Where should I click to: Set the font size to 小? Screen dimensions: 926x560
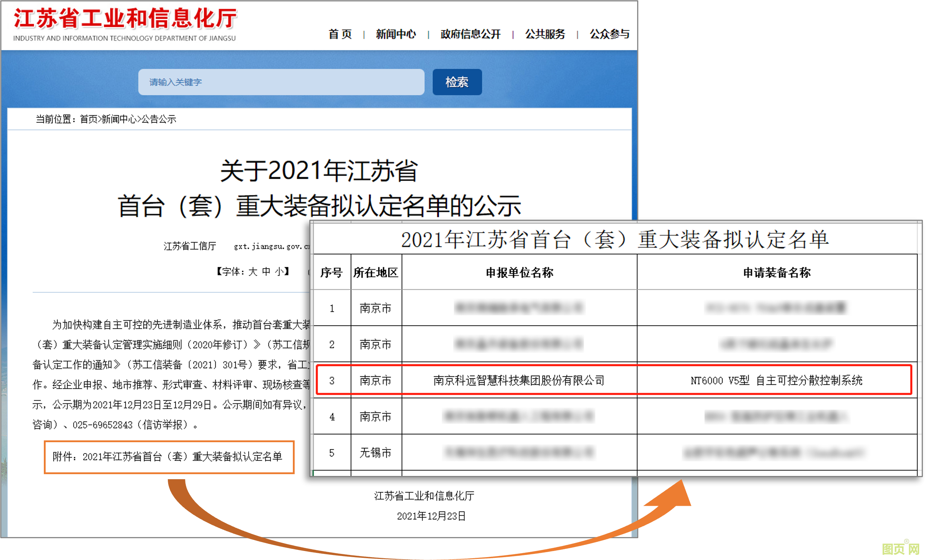click(279, 272)
